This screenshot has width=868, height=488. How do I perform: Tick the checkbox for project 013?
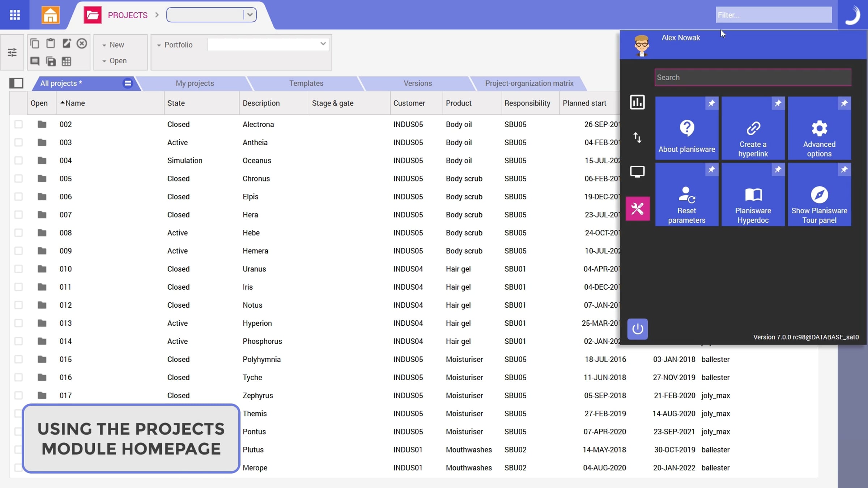point(18,323)
